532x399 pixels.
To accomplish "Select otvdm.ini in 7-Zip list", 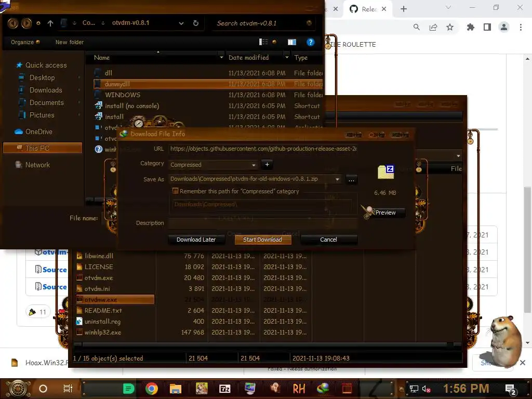I will coord(97,289).
